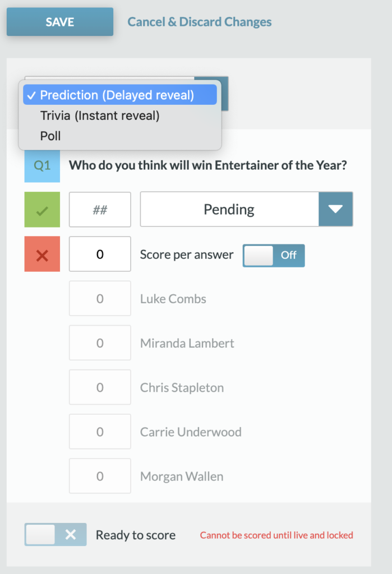This screenshot has width=392, height=574.
Task: Click the incorrect score field showing 0
Action: point(100,254)
